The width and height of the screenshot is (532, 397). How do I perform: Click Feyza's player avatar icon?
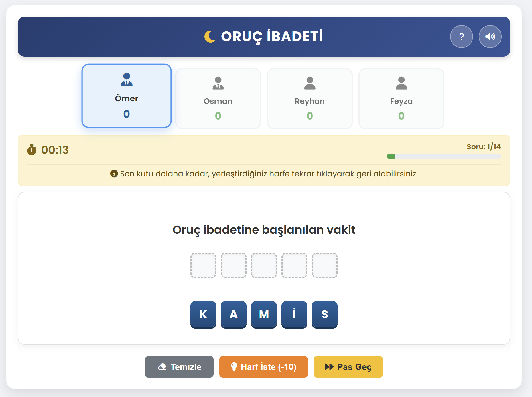coord(401,83)
